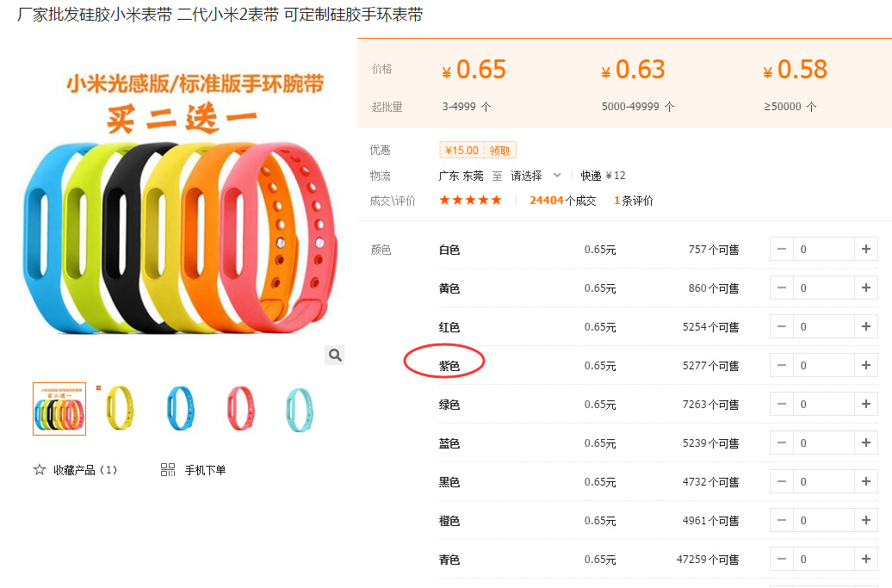Screen dimensions: 892x588
Task: Increase quantity for 红色 with plus button
Action: click(x=866, y=326)
